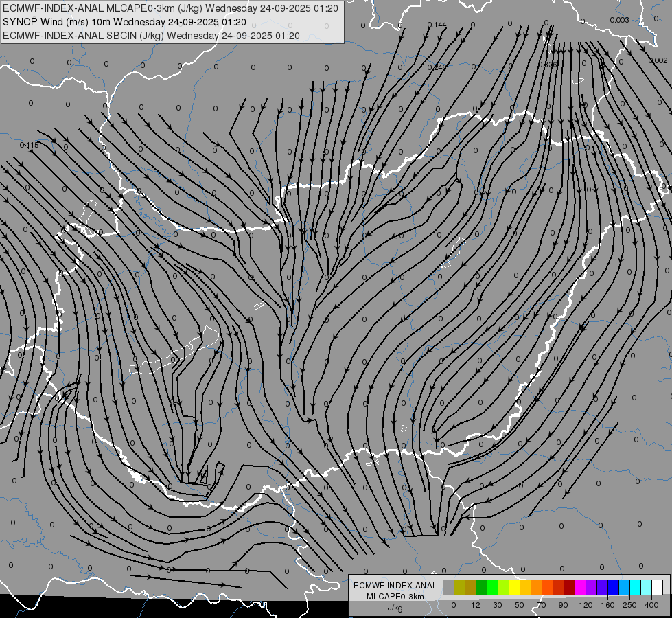Click the dark red legend swatch
The image size is (672, 618).
570,587
